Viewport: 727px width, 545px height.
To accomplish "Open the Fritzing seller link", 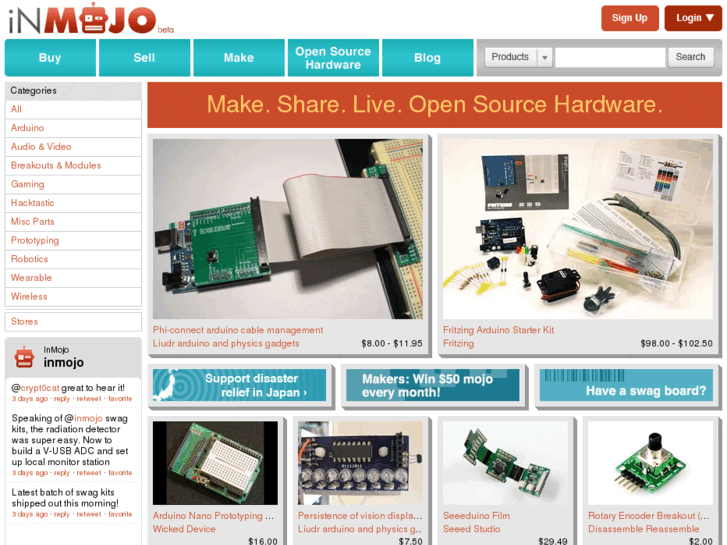I will pyautogui.click(x=458, y=343).
